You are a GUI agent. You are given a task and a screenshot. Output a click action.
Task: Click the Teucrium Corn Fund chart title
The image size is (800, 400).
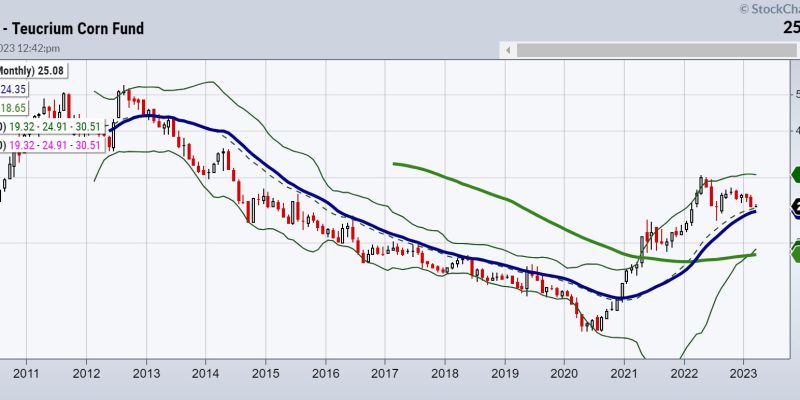point(78,29)
